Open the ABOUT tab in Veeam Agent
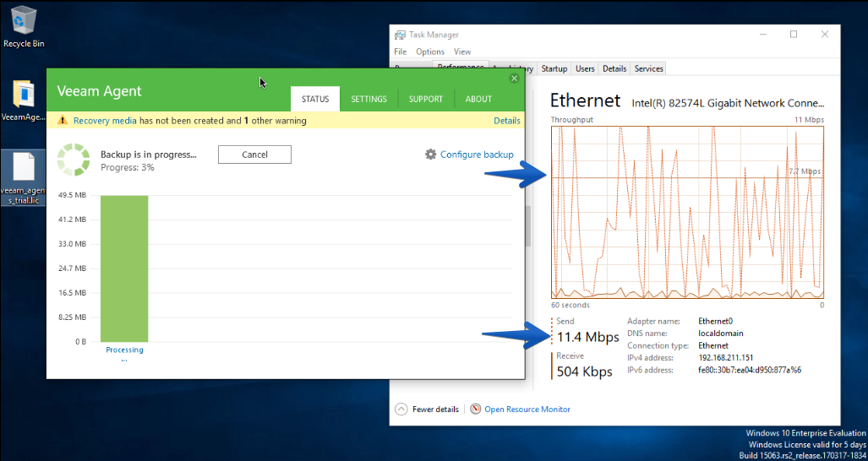Image resolution: width=868 pixels, height=461 pixels. pyautogui.click(x=478, y=99)
